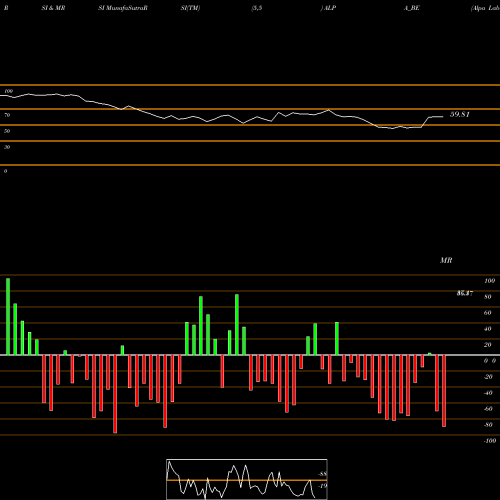This screenshot has height=500, width=500.
Task: Click the 40 label on the MR axis
Action: 488,329
